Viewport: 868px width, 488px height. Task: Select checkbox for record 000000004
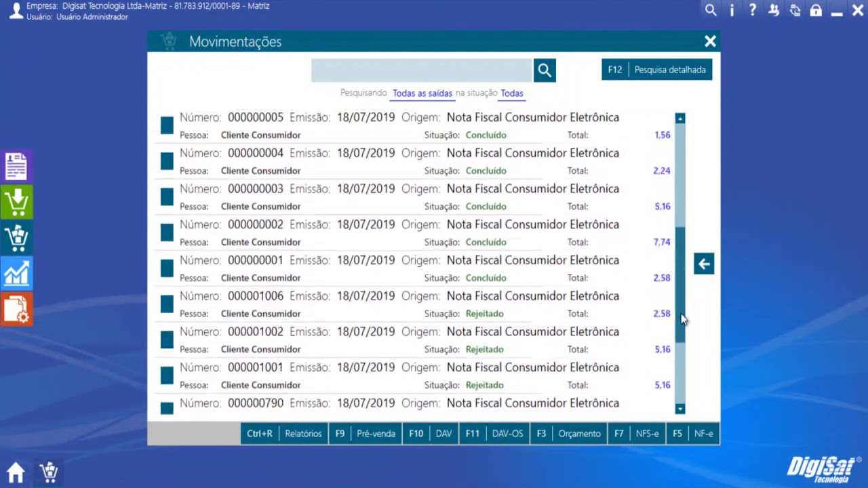click(x=167, y=161)
